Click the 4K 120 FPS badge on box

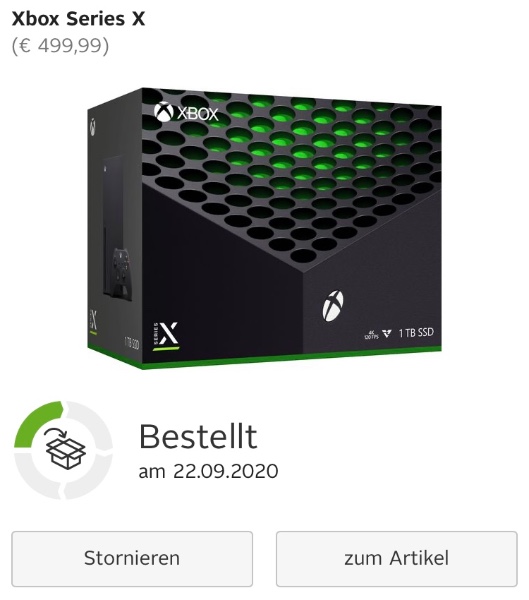point(371,334)
